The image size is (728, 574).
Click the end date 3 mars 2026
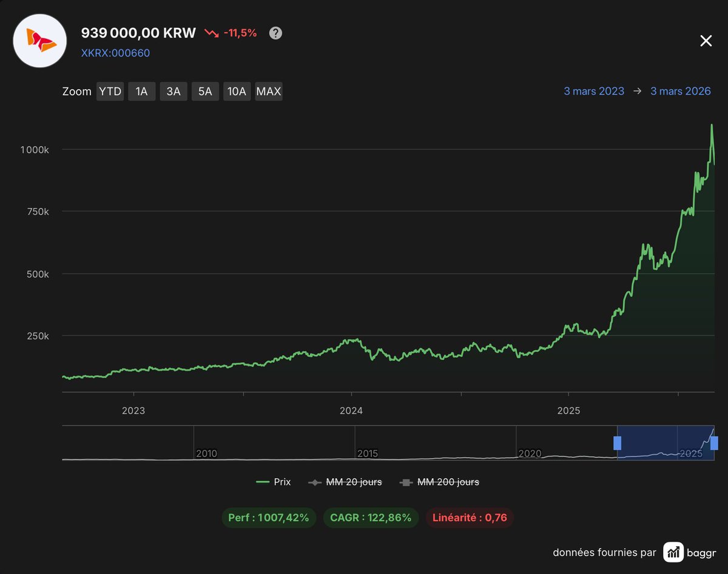[680, 91]
